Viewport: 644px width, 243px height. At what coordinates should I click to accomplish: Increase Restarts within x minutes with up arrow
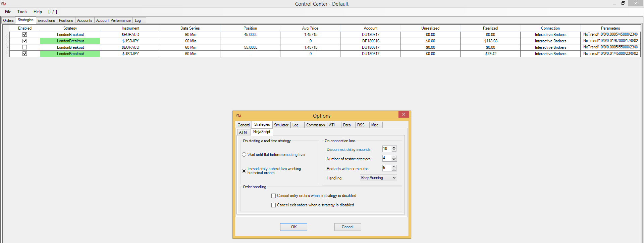[394, 166]
